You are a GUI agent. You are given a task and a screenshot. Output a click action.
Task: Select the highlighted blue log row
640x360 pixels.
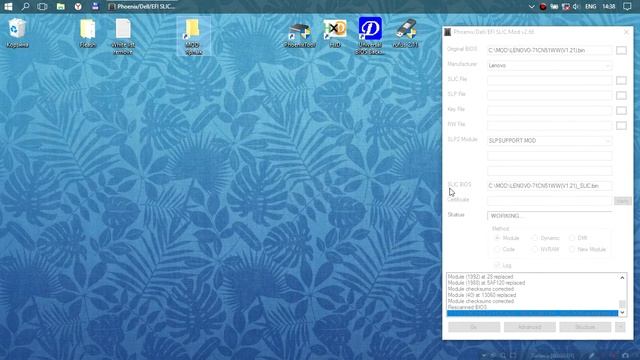coord(532,313)
